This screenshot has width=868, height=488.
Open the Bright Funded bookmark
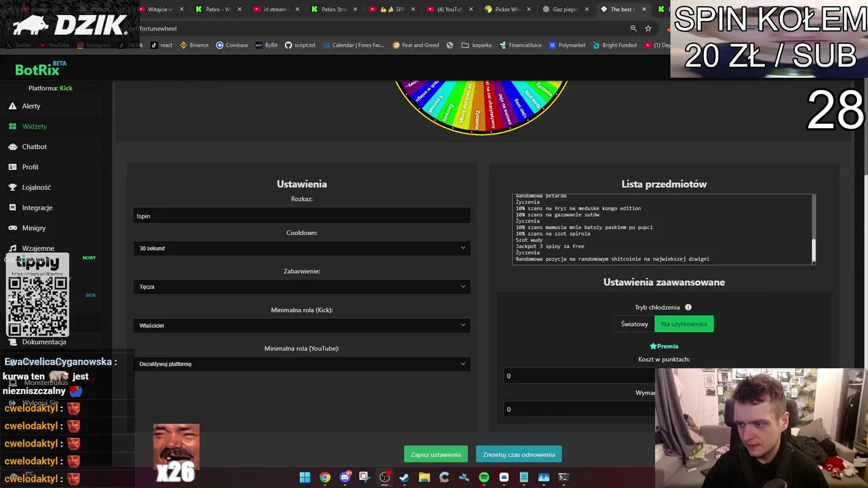click(x=614, y=45)
